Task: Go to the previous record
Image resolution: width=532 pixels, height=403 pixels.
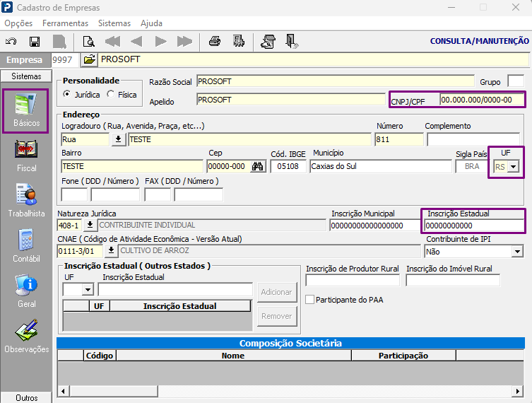Action: (x=136, y=42)
